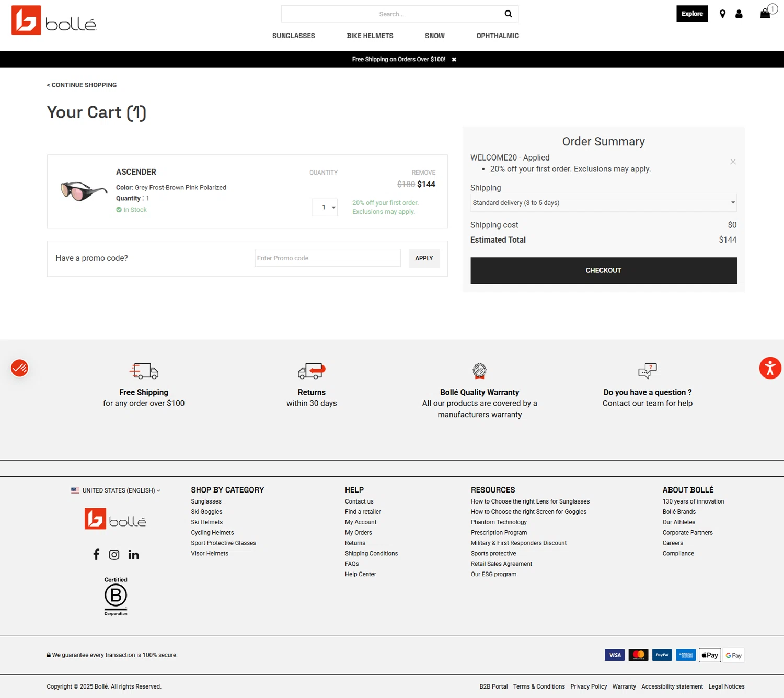Open the Ophthalmic menu

pyautogui.click(x=498, y=36)
